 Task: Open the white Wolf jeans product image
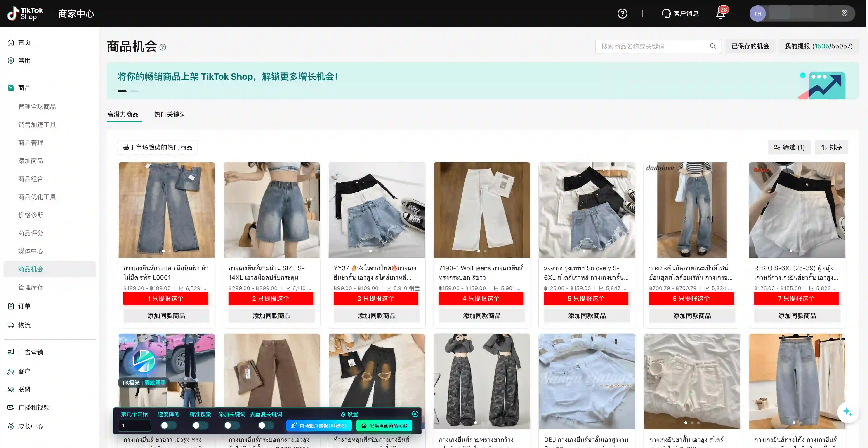pos(481,210)
